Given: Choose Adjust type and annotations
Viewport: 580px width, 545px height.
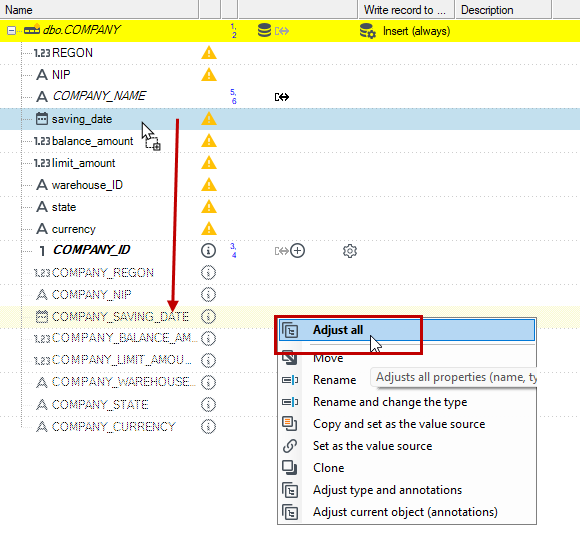Looking at the screenshot, I should pyautogui.click(x=407, y=490).
